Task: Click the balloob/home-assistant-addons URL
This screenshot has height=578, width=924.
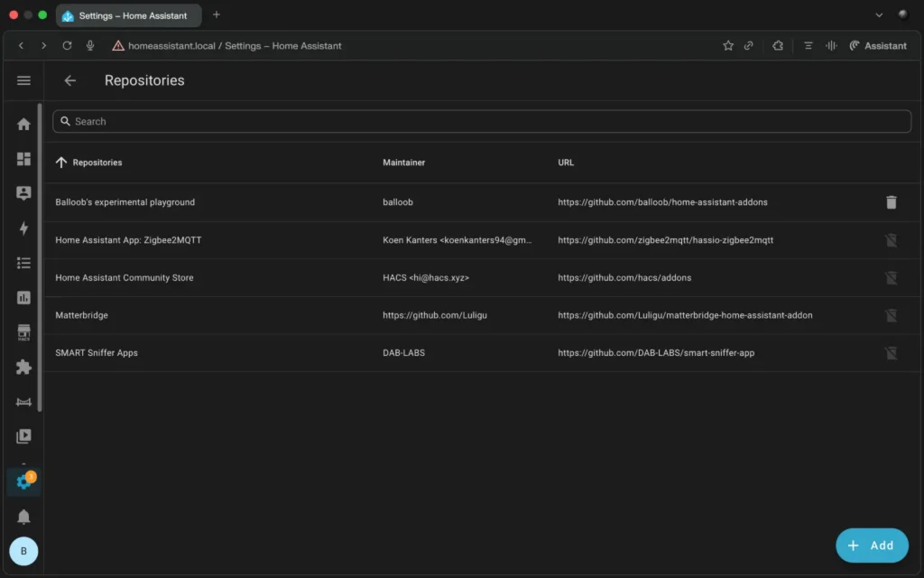Action: point(662,202)
